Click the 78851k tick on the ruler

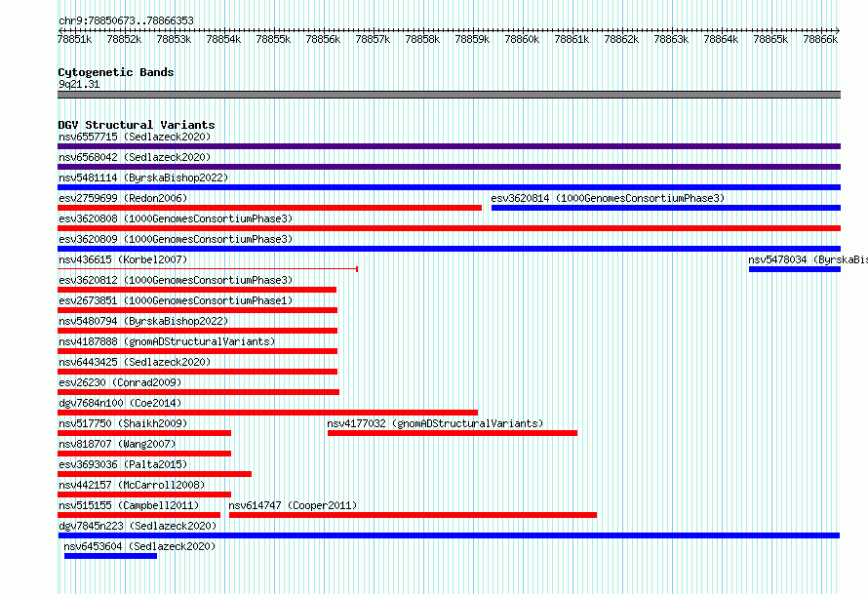(75, 39)
